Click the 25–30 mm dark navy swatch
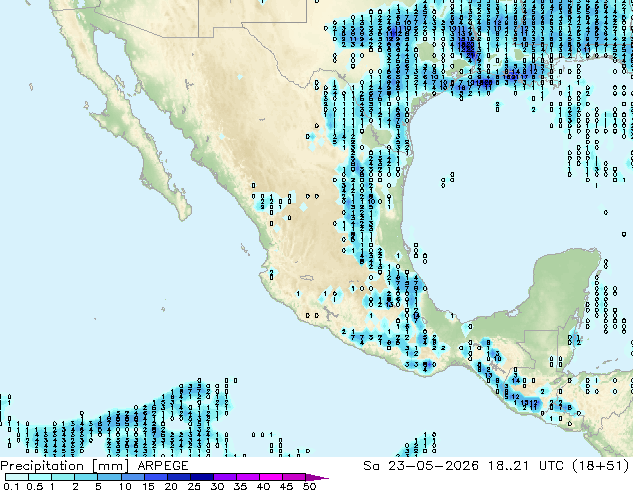The width and height of the screenshot is (634, 490). coord(201,477)
